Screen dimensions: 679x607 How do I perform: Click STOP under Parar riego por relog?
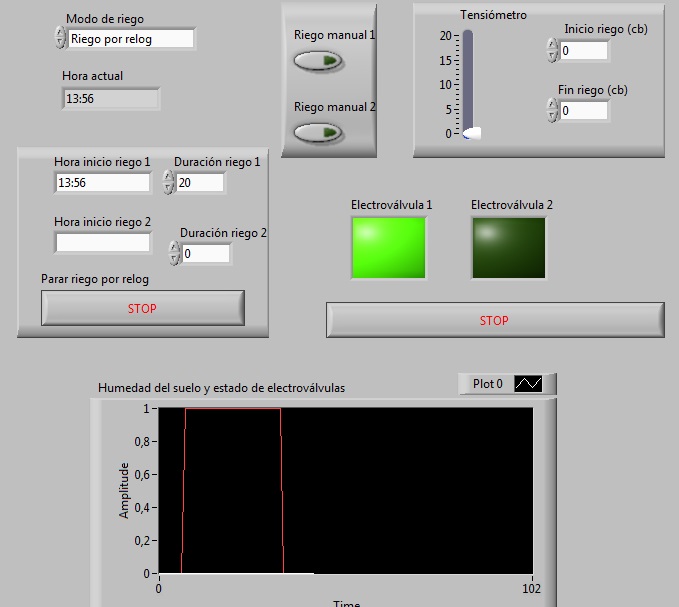click(x=143, y=308)
